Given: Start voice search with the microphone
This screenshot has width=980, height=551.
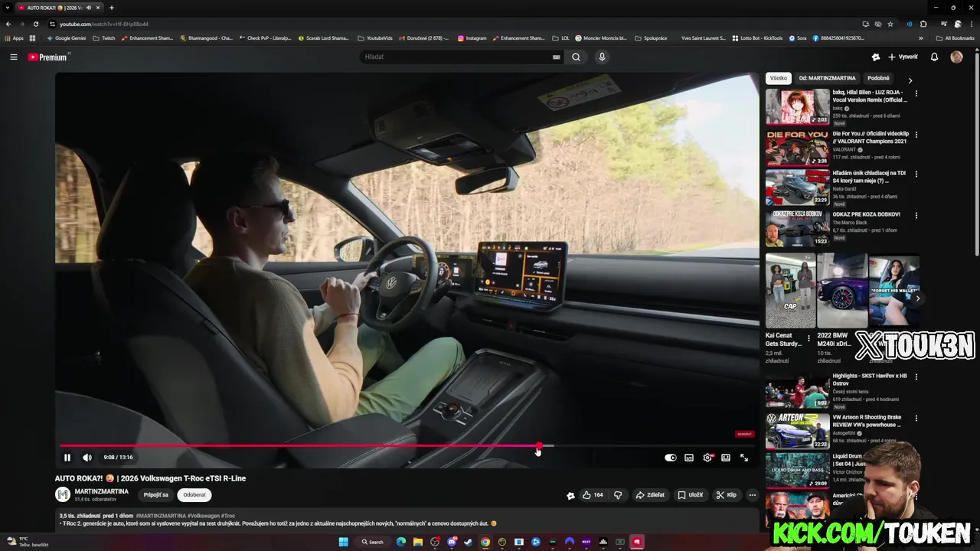Looking at the screenshot, I should pos(602,57).
